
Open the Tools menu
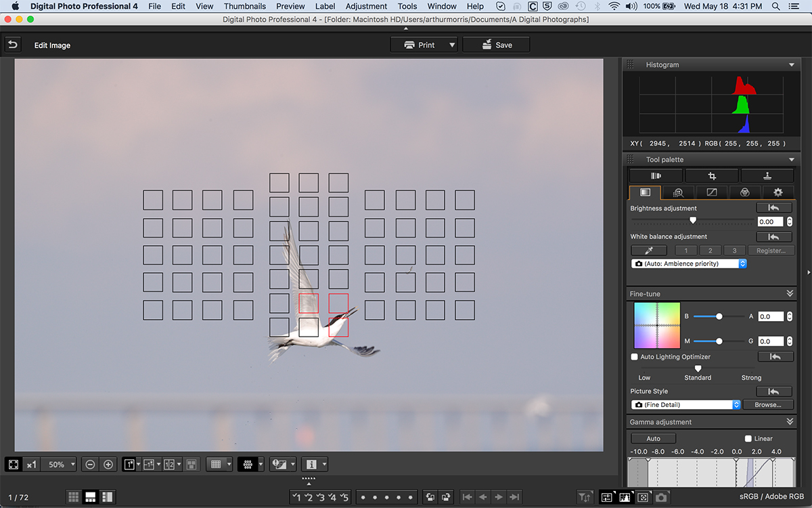point(407,6)
